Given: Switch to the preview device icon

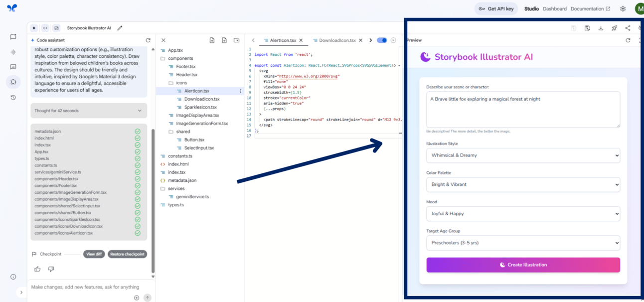Looking at the screenshot, I should click(x=56, y=28).
